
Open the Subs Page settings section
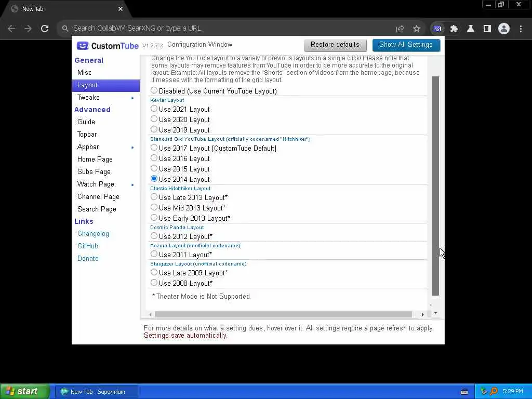tap(106, 172)
